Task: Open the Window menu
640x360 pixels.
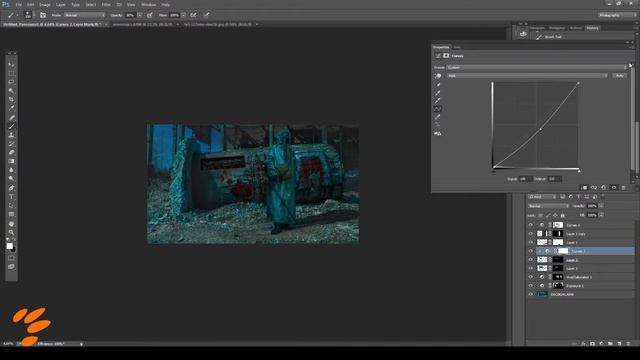Action: (x=149, y=4)
